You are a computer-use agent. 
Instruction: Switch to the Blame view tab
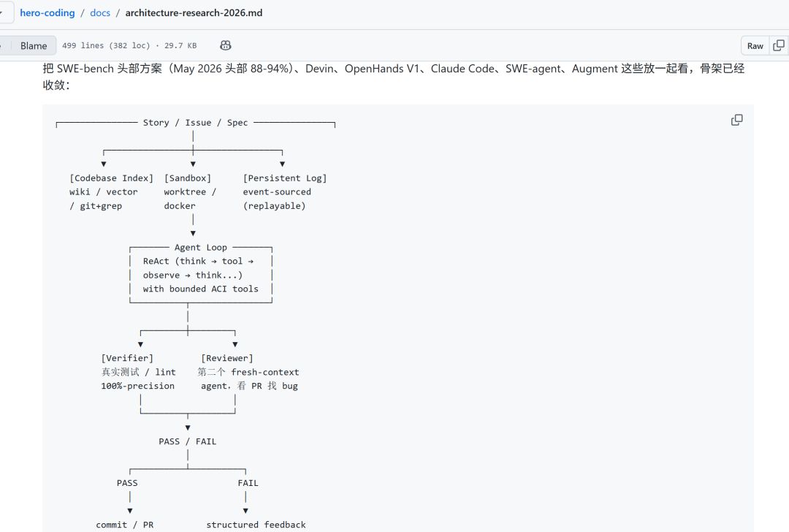click(x=34, y=46)
